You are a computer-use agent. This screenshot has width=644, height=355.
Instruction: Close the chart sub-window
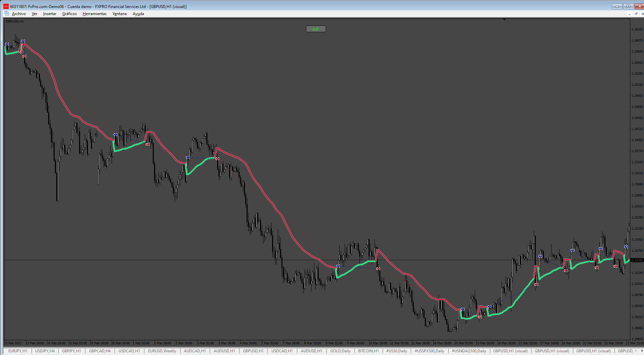[642, 14]
